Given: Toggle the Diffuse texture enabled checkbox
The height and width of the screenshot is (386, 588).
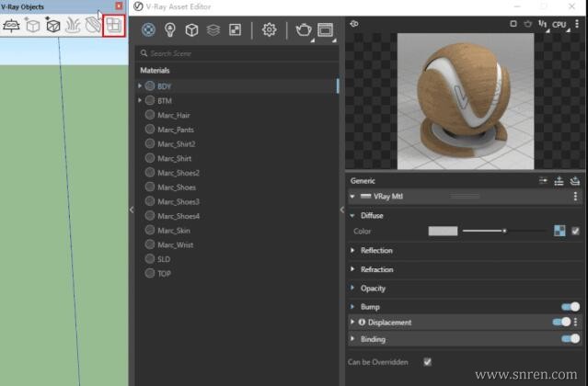Looking at the screenshot, I should pyautogui.click(x=575, y=231).
